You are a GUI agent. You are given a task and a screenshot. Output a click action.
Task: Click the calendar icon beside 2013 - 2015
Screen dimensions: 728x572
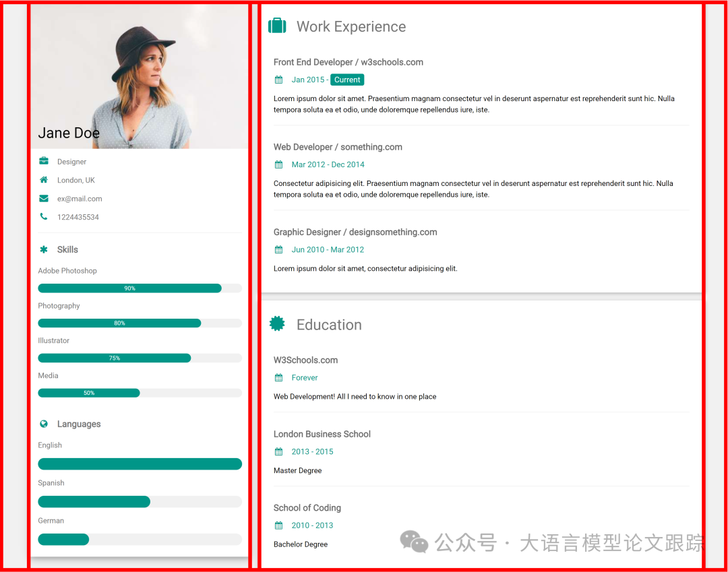(x=278, y=451)
